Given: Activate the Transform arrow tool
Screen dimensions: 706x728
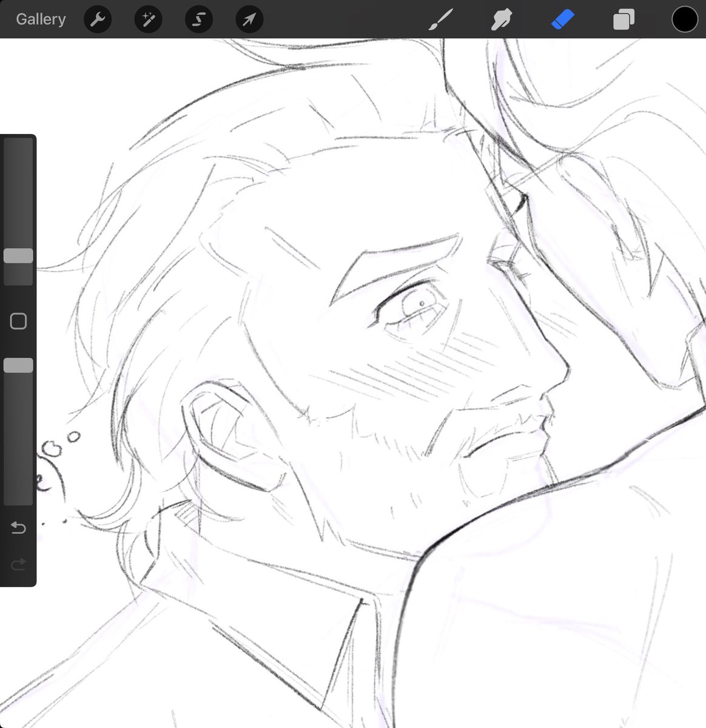Looking at the screenshot, I should pos(249,20).
